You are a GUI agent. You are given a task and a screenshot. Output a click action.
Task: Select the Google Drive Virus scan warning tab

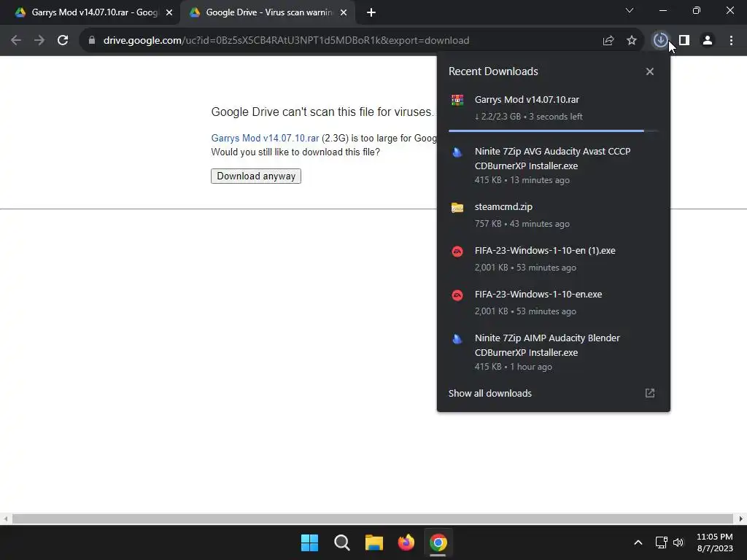coord(268,12)
